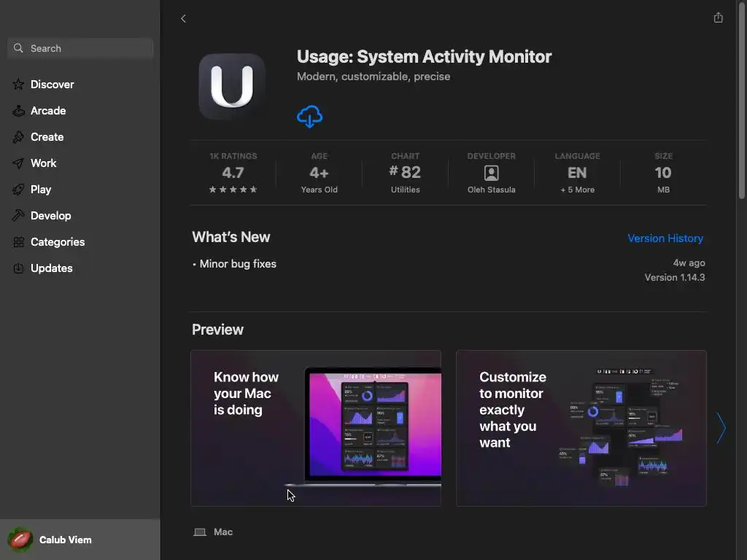Open the Develop section
The image size is (747, 560).
point(51,215)
